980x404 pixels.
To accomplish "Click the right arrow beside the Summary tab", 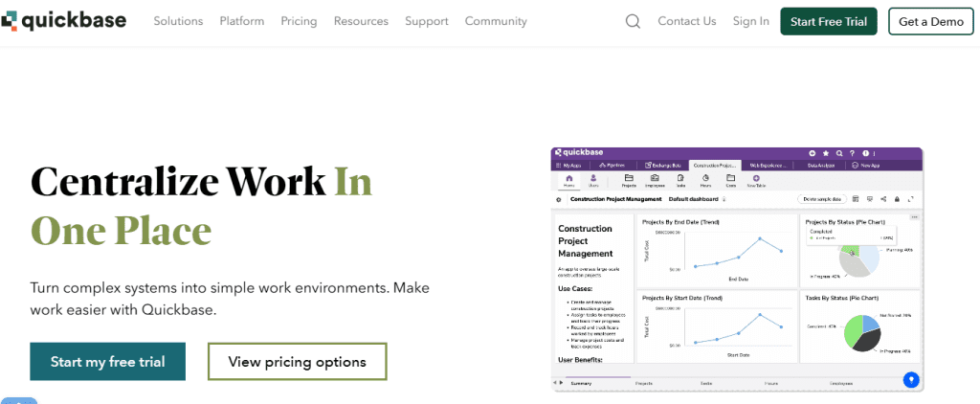I will (x=560, y=382).
